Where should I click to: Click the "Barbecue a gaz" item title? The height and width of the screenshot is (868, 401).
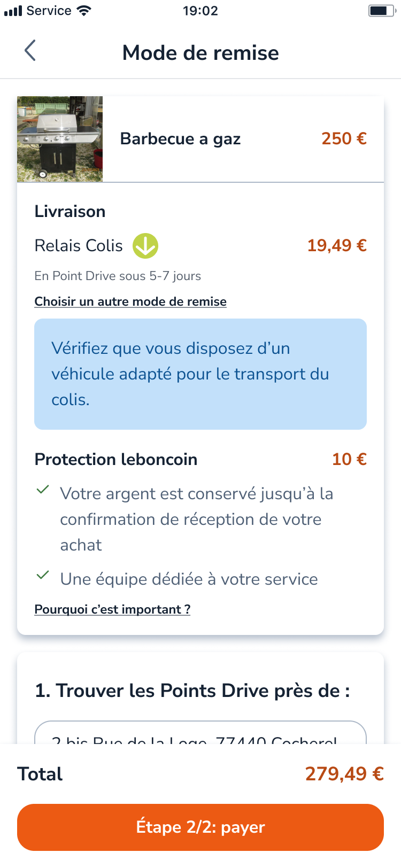(x=180, y=139)
